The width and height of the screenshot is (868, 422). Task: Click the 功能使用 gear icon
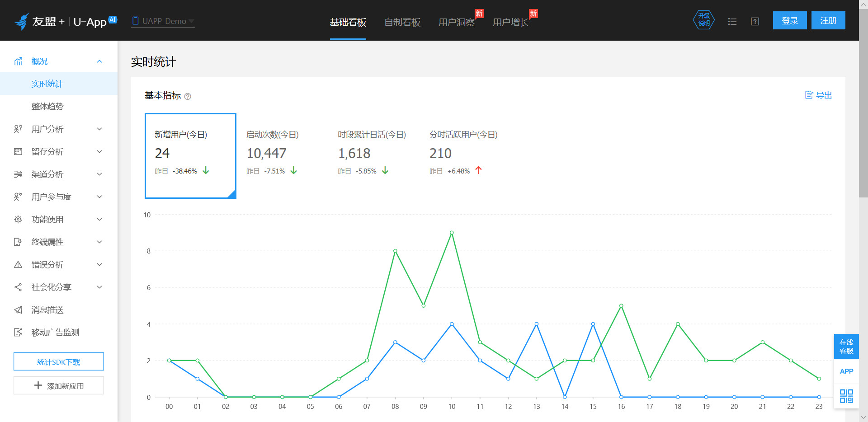(18, 219)
